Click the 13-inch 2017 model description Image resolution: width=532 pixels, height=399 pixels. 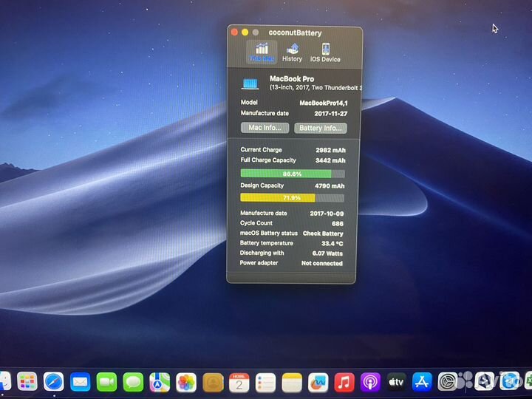point(316,87)
